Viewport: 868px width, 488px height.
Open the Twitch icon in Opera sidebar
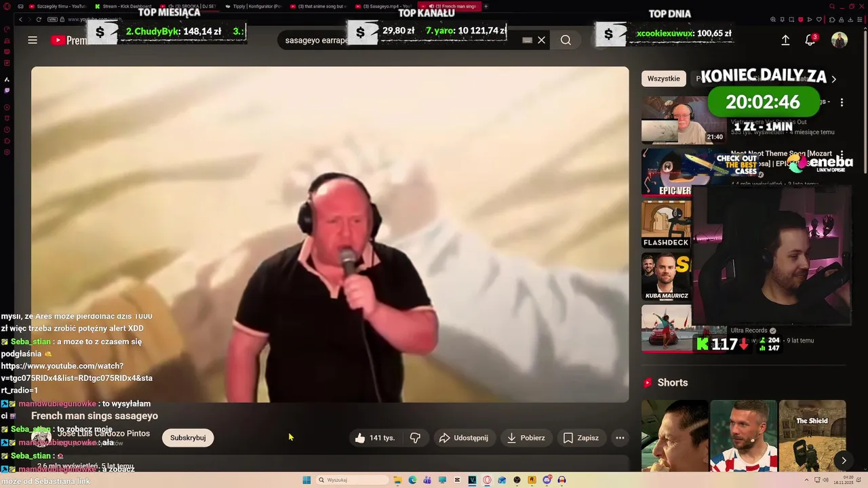[7, 90]
